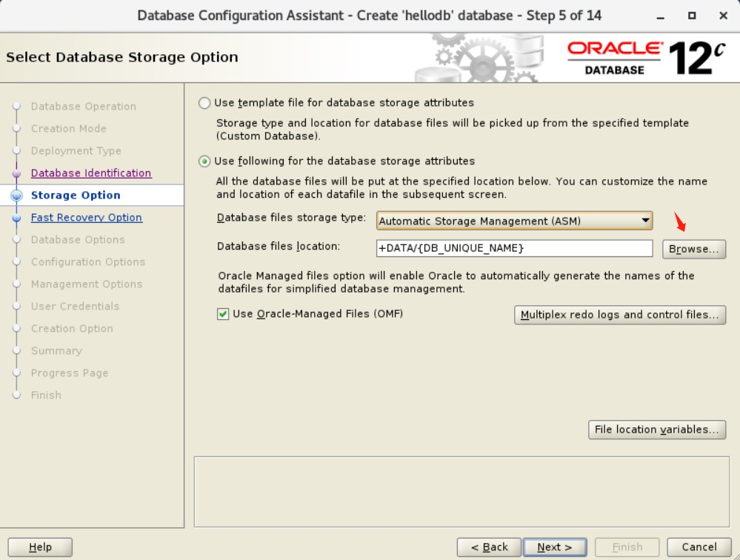This screenshot has height=560, width=740.
Task: Open Multiplex redo logs and control files
Action: tap(620, 315)
